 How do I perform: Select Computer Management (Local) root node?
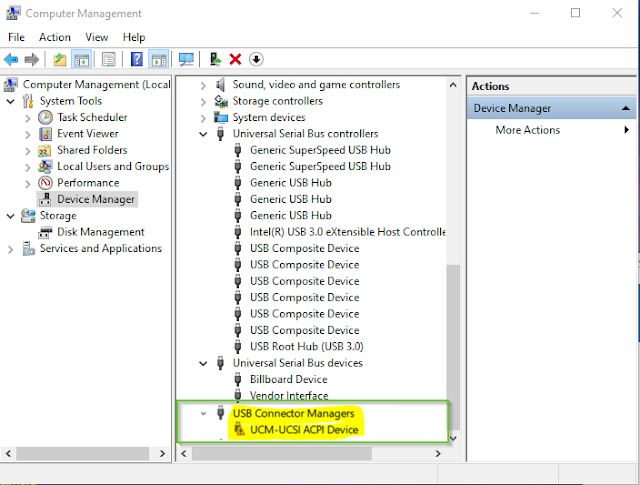pos(97,85)
